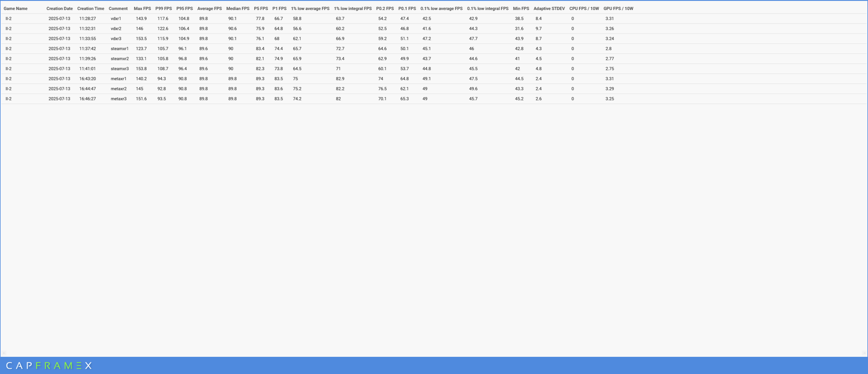The height and width of the screenshot is (374, 868).
Task: Click the P95 FPS column header
Action: [185, 8]
